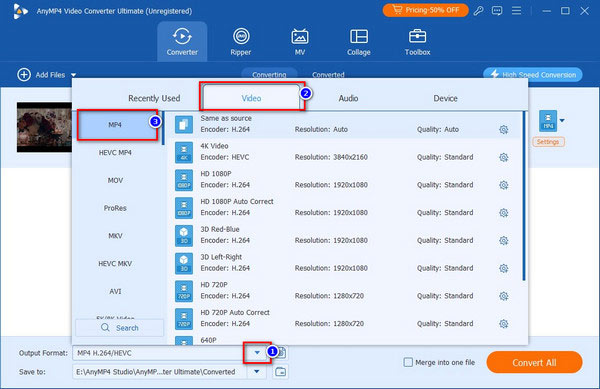This screenshot has width=600, height=389.
Task: Switch to the Converting tab
Action: coord(269,74)
